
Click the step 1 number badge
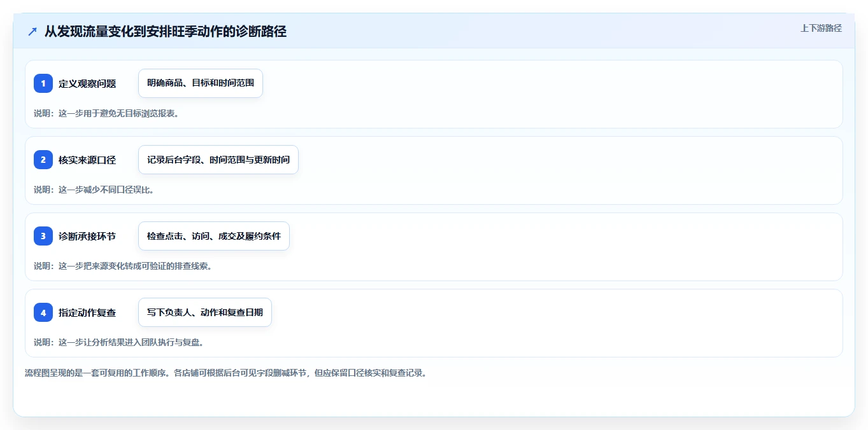coord(43,83)
